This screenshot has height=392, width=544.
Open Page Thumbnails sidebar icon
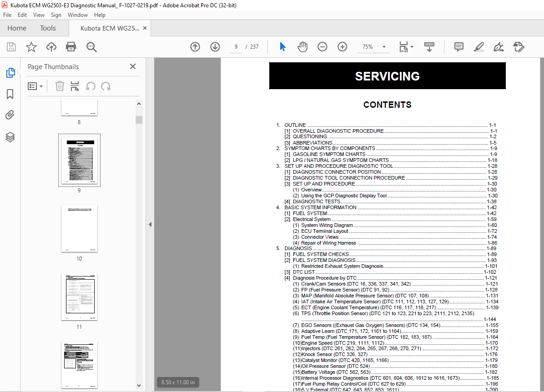(x=10, y=73)
